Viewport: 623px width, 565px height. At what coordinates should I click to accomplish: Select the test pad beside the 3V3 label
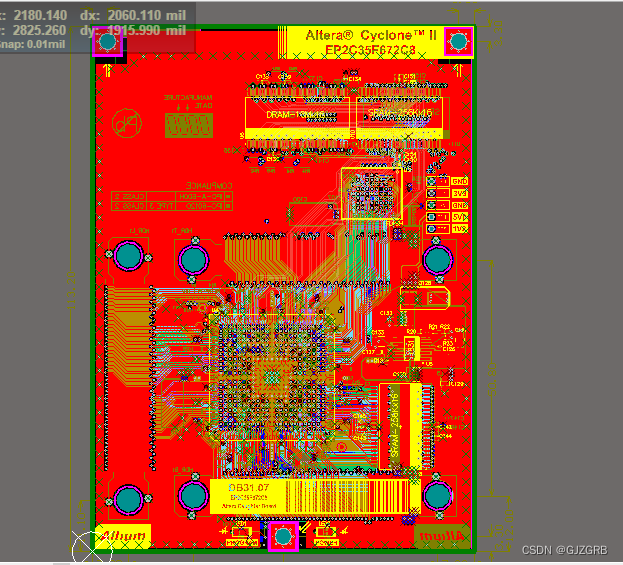coord(431,193)
